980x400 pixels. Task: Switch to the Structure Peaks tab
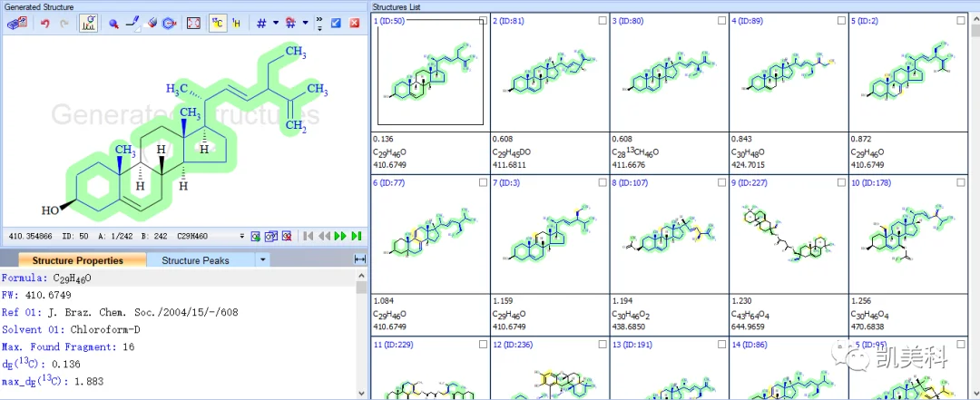[196, 260]
